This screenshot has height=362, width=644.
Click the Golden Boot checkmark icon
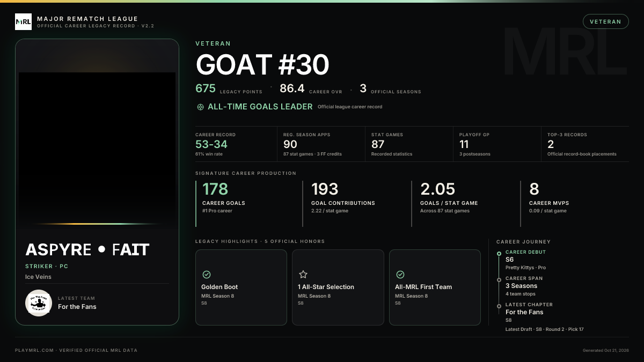tap(206, 275)
